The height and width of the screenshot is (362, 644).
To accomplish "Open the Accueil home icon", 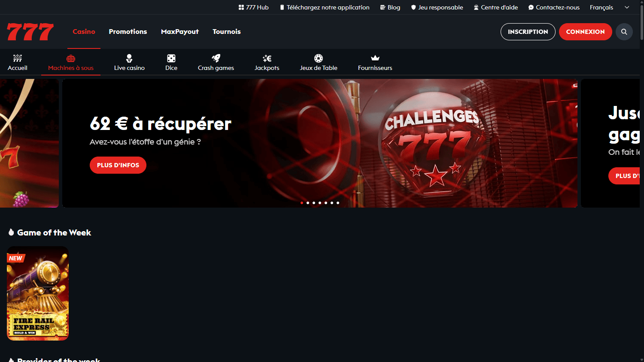I will [18, 58].
